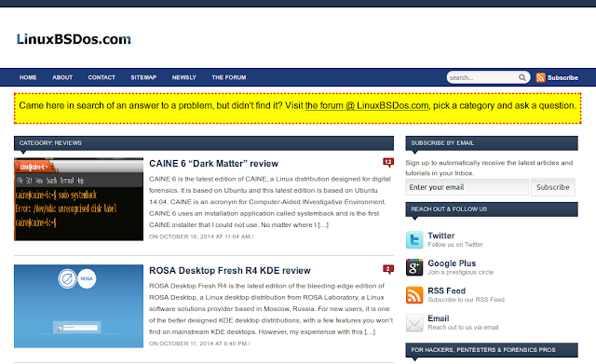Click the orange RSS Feed icon in sidebar
The height and width of the screenshot is (364, 596).
[x=414, y=295]
